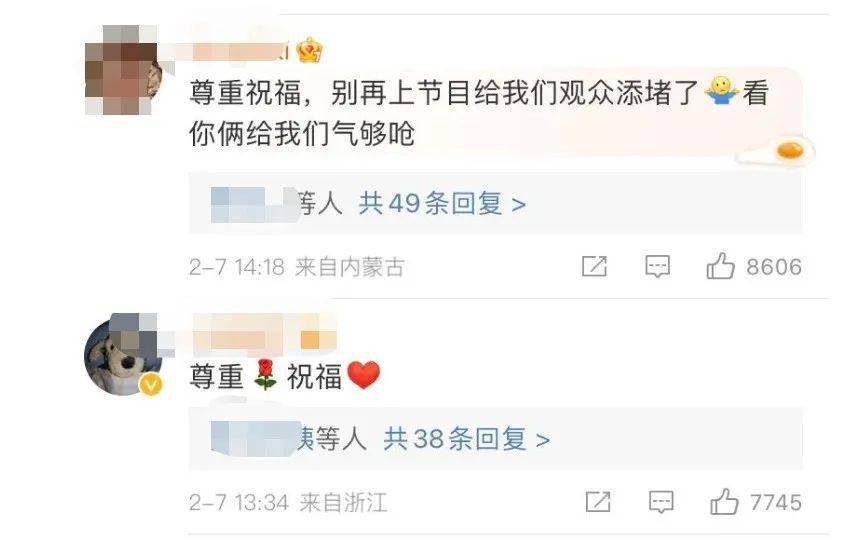Expand 共49条回复 replies
This screenshot has height=540, width=844.
coord(442,204)
